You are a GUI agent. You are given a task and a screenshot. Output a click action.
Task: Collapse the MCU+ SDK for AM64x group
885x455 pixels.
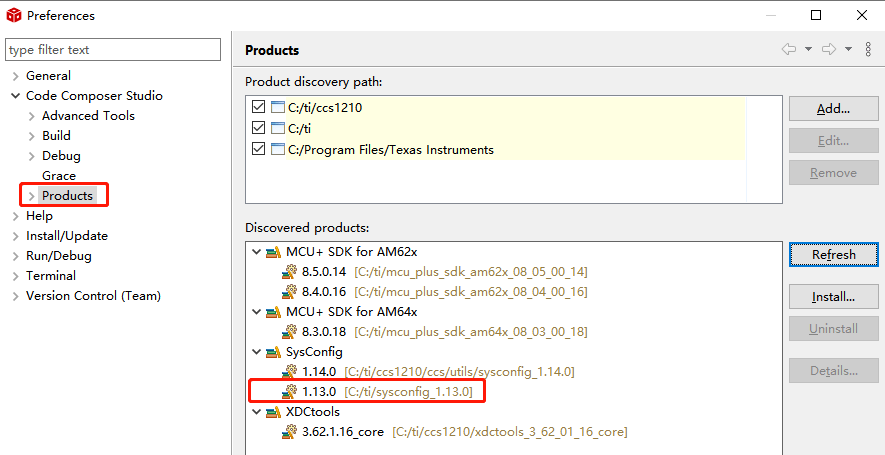click(x=257, y=312)
